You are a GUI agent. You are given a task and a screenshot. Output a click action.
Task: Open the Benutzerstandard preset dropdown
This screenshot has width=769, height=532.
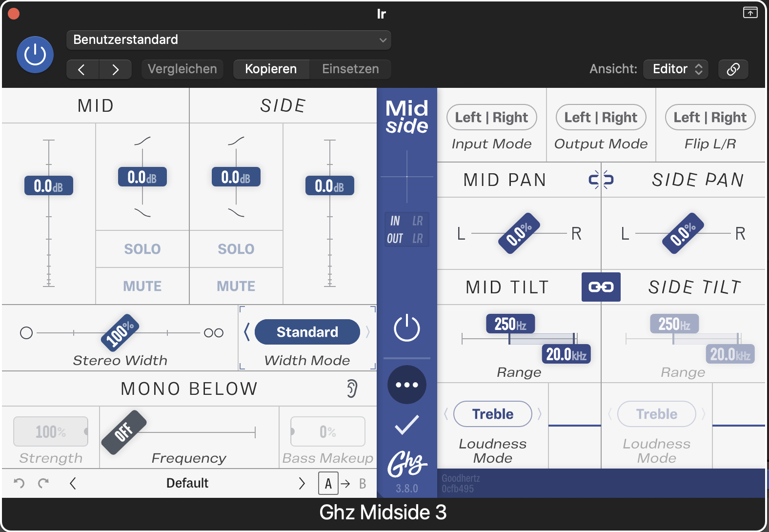pyautogui.click(x=228, y=40)
